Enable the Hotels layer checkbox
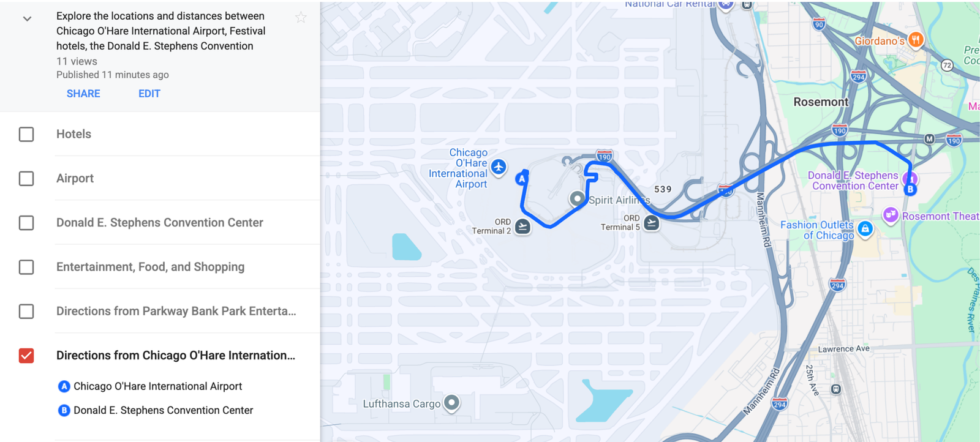 tap(26, 134)
